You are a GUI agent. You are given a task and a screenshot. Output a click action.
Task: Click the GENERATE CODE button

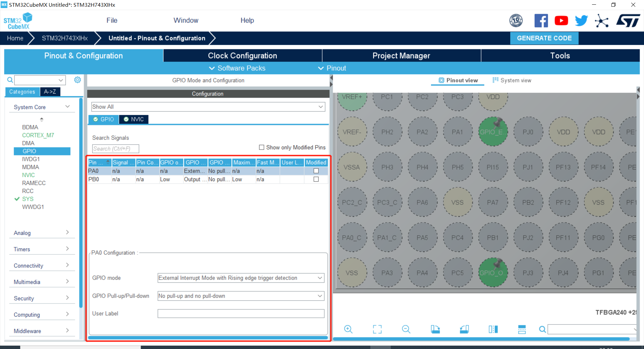[x=544, y=38]
